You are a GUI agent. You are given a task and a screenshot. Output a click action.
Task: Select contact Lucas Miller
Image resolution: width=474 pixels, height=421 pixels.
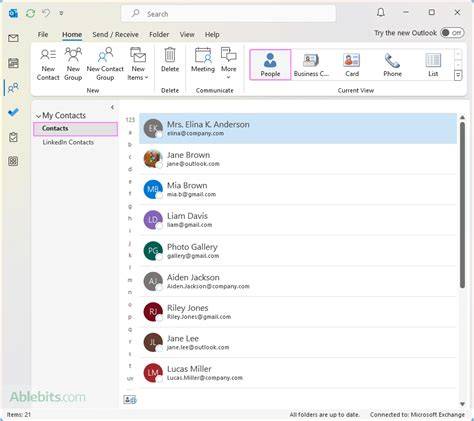(x=298, y=373)
